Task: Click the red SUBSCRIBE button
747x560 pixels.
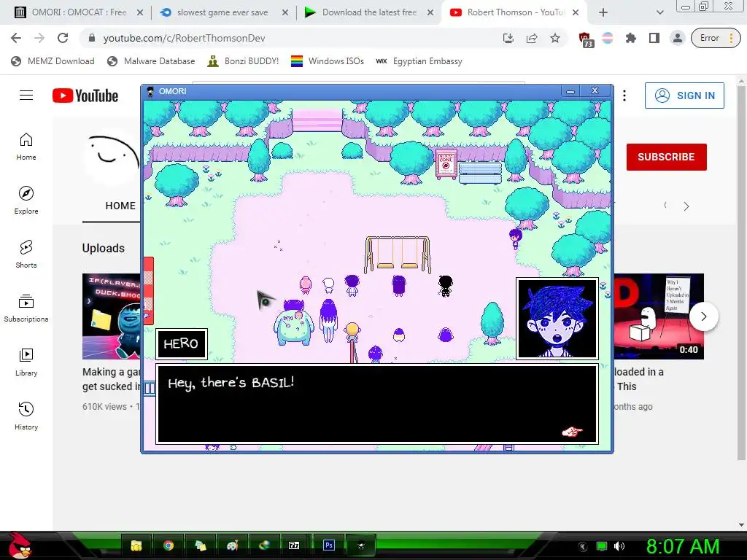Action: click(666, 157)
